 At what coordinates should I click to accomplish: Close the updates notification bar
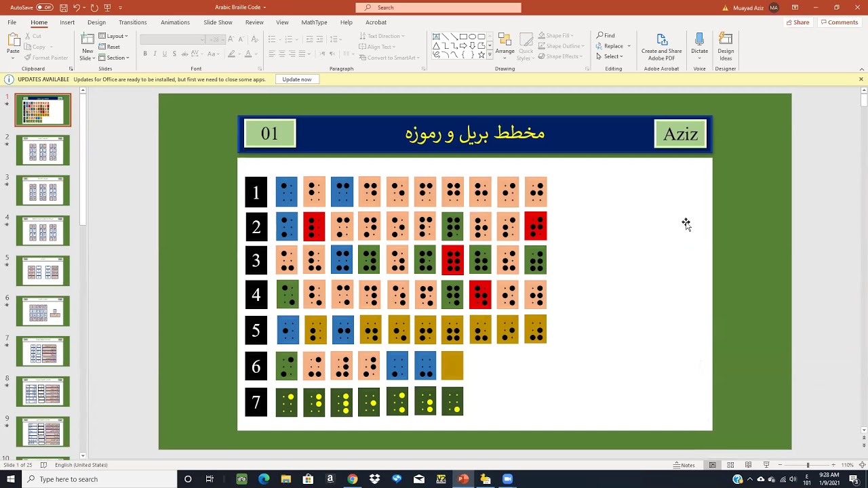pyautogui.click(x=861, y=79)
